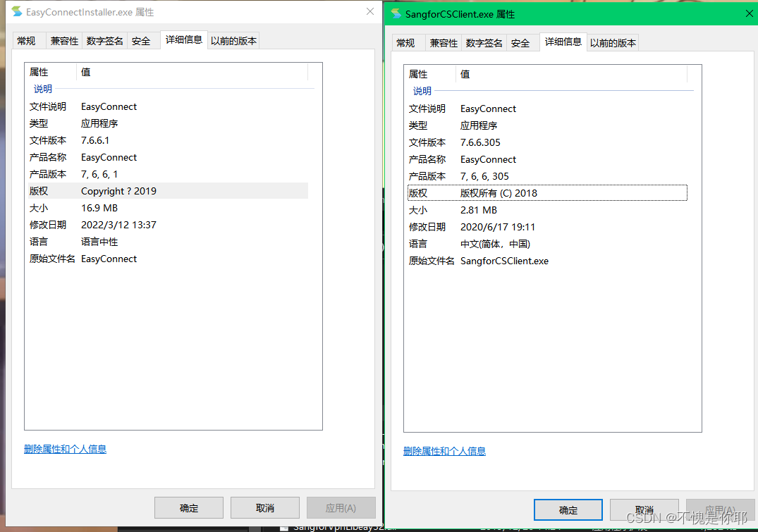Screen dimensions: 758x532
Task: Select size 2.81 MB value
Action: 479,210
